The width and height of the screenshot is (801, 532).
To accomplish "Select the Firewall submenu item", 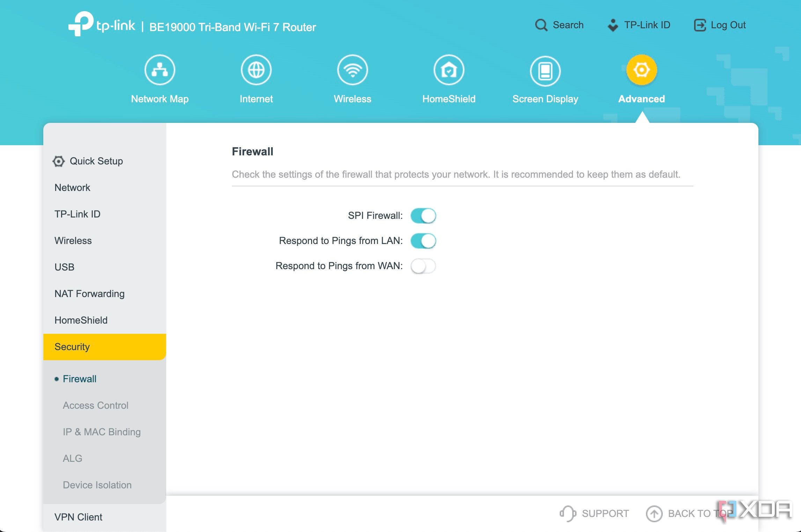I will coord(79,378).
